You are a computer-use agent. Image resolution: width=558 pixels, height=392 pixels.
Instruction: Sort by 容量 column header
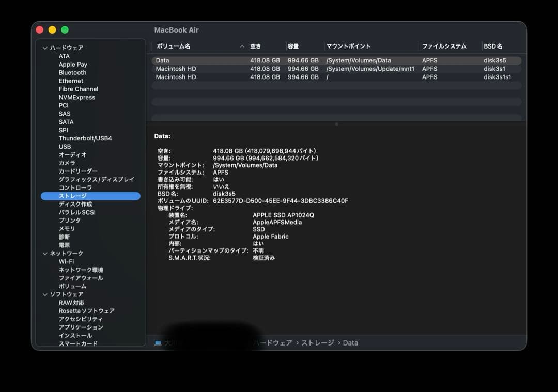coord(293,46)
